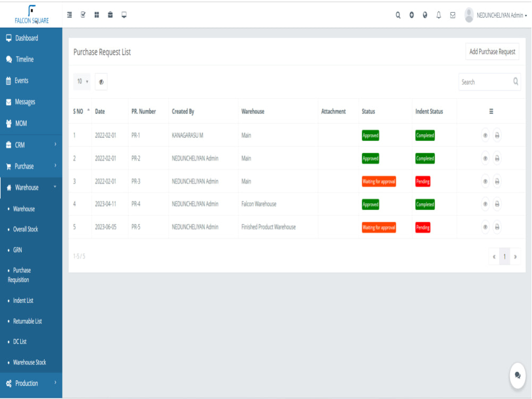Viewport: 532px width, 399px height.
Task: Click the monitor icon in top bar
Action: pos(124,15)
